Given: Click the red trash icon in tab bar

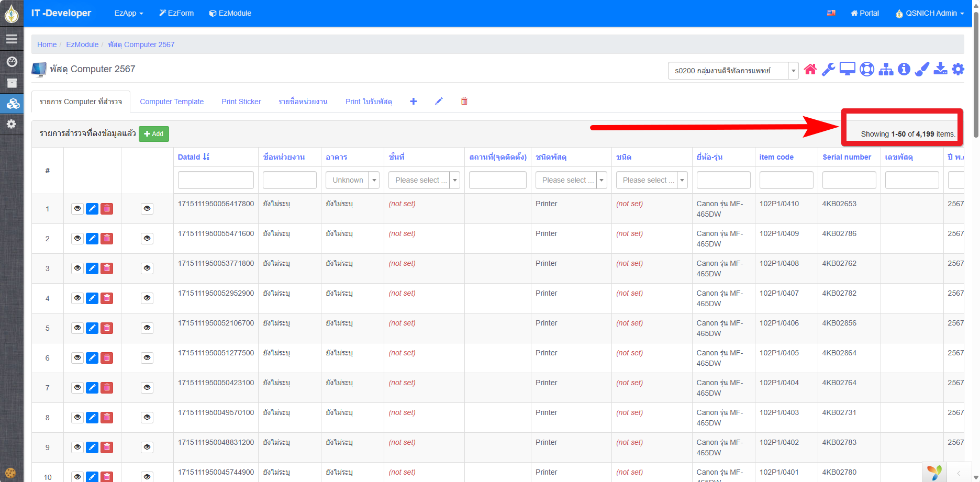Looking at the screenshot, I should (x=464, y=101).
